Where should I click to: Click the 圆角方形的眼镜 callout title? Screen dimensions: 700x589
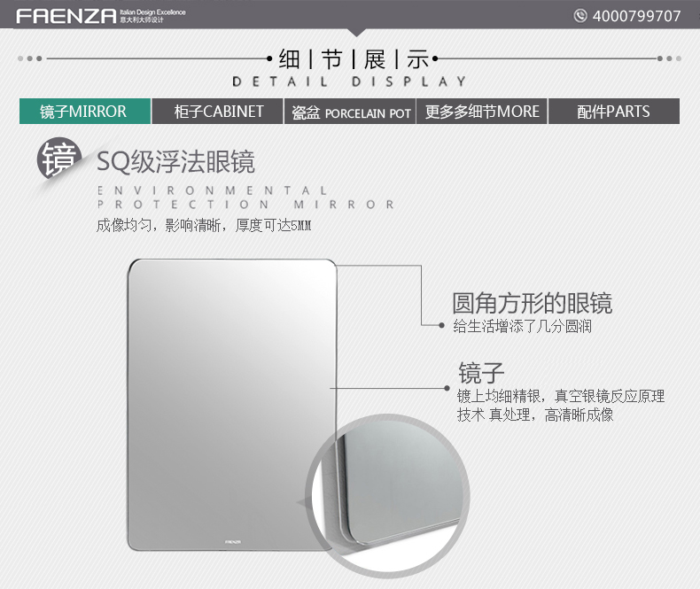533,303
